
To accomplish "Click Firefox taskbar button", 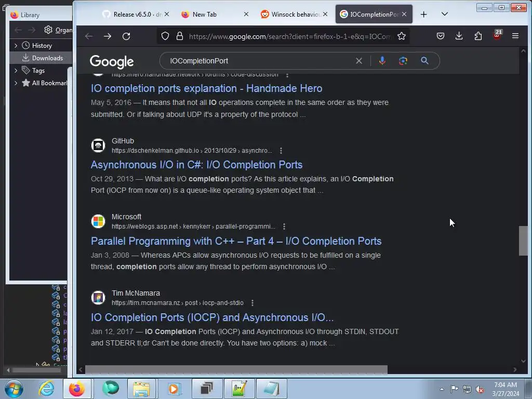I will coord(77,389).
